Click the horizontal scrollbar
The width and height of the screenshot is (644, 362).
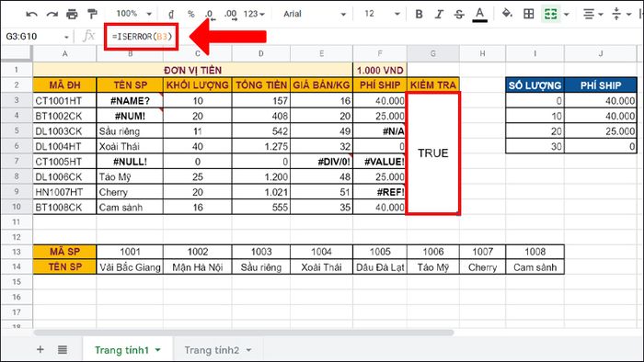click(x=244, y=333)
